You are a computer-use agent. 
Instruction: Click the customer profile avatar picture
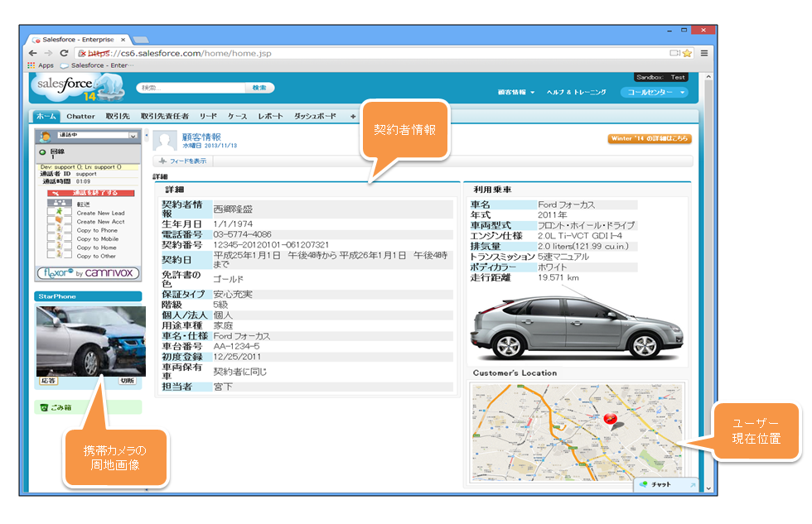pyautogui.click(x=165, y=142)
